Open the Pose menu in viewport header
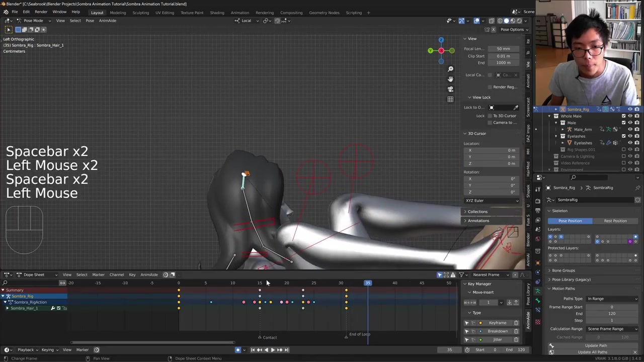The height and width of the screenshot is (362, 644). pyautogui.click(x=90, y=21)
